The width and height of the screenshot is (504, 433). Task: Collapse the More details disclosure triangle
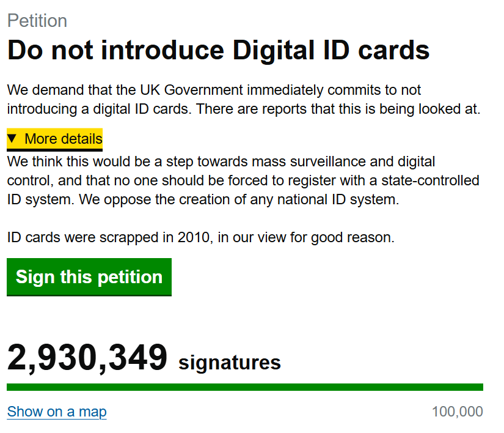point(12,139)
